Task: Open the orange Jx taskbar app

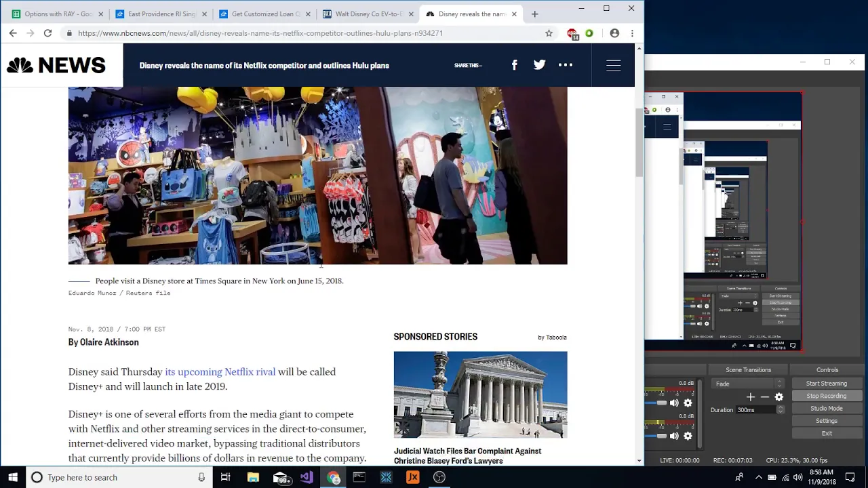Action: 412,477
